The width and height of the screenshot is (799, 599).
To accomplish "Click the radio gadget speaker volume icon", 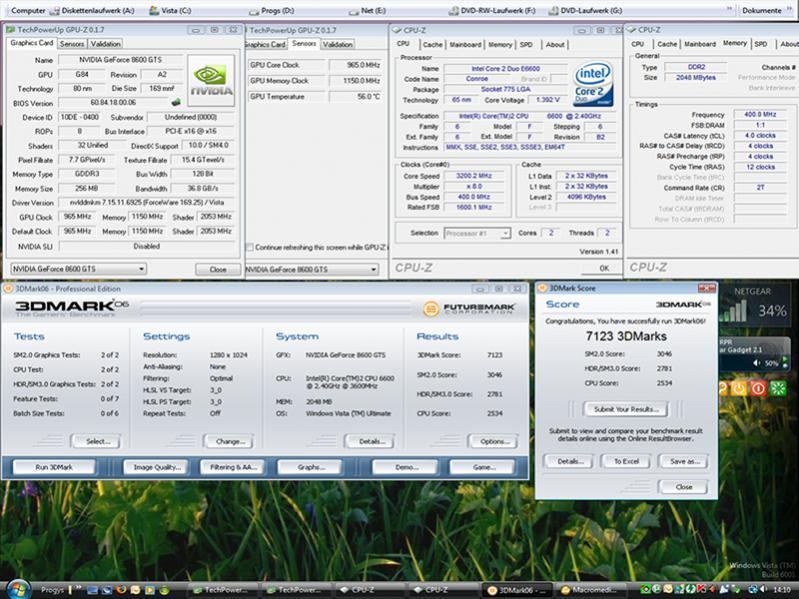I will (x=757, y=363).
